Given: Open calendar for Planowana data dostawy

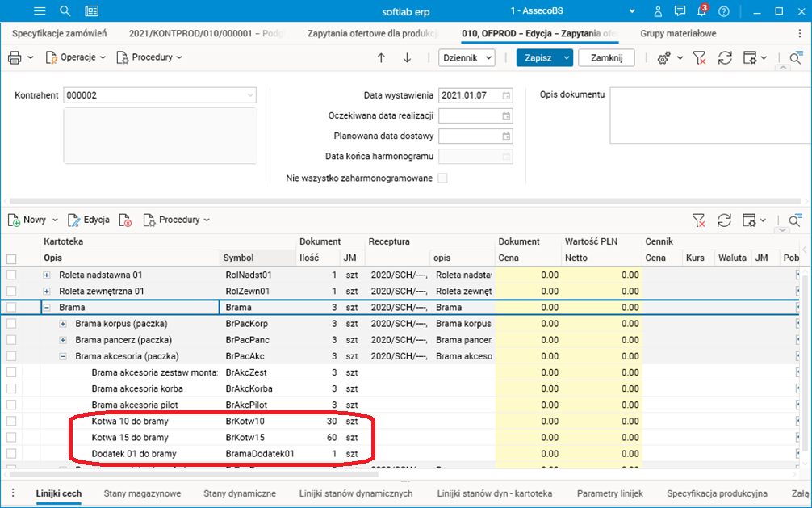Looking at the screenshot, I should tap(506, 136).
